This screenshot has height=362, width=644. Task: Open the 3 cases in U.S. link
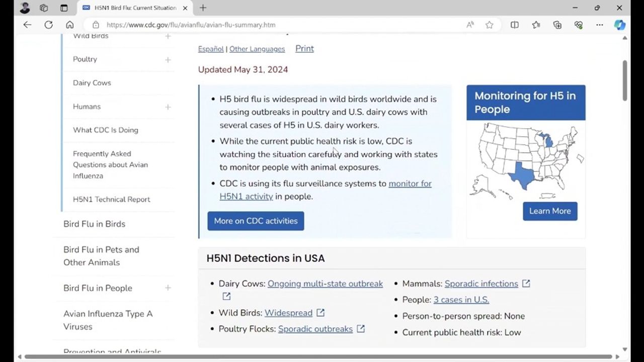461,300
